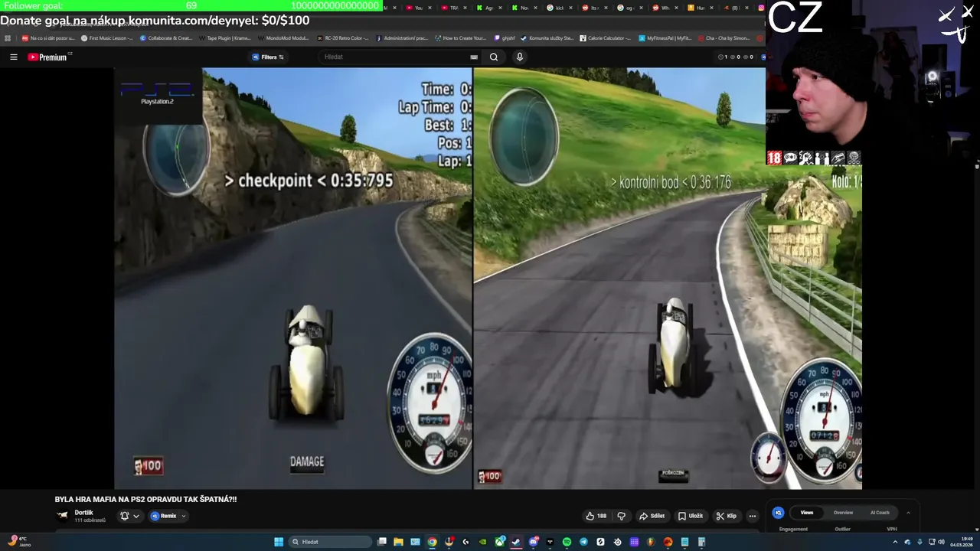Like the video showing 188 likes
Image resolution: width=980 pixels, height=551 pixels.
[596, 516]
